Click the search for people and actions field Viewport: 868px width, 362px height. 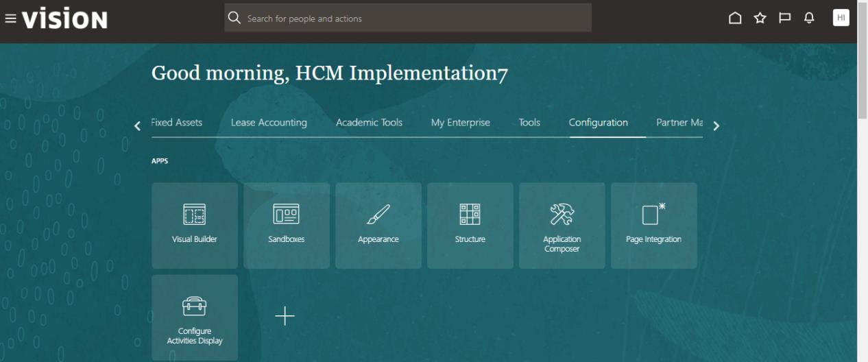408,19
